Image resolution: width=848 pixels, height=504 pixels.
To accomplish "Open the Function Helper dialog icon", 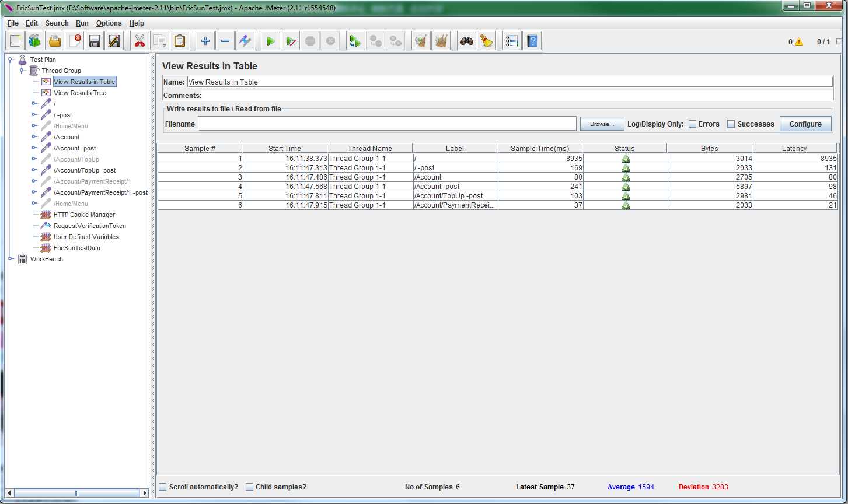I will 512,41.
